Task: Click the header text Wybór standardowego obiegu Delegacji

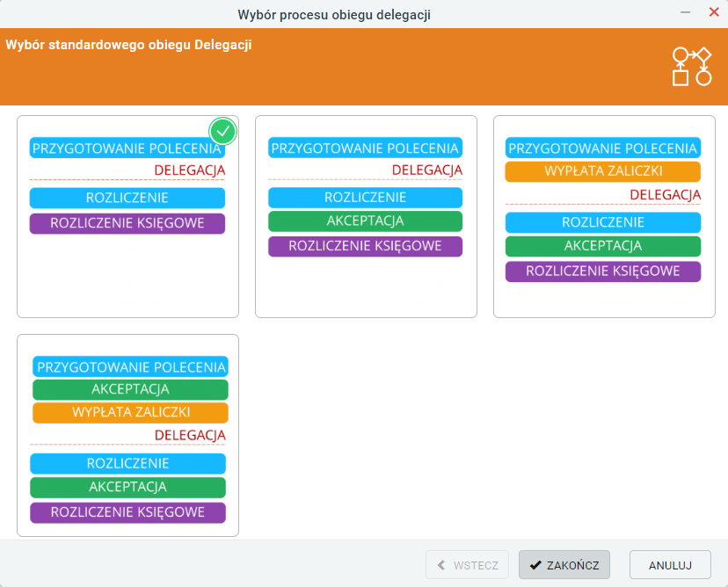Action: (x=128, y=45)
